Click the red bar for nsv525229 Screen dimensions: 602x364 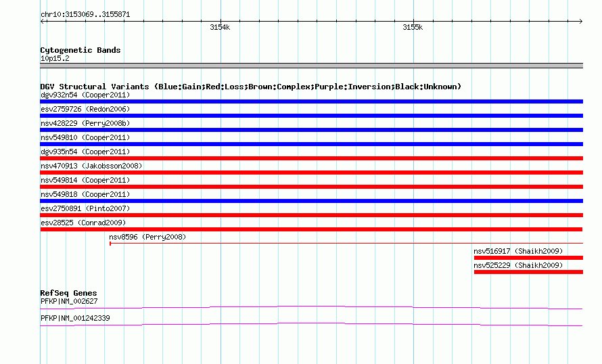pyautogui.click(x=528, y=272)
